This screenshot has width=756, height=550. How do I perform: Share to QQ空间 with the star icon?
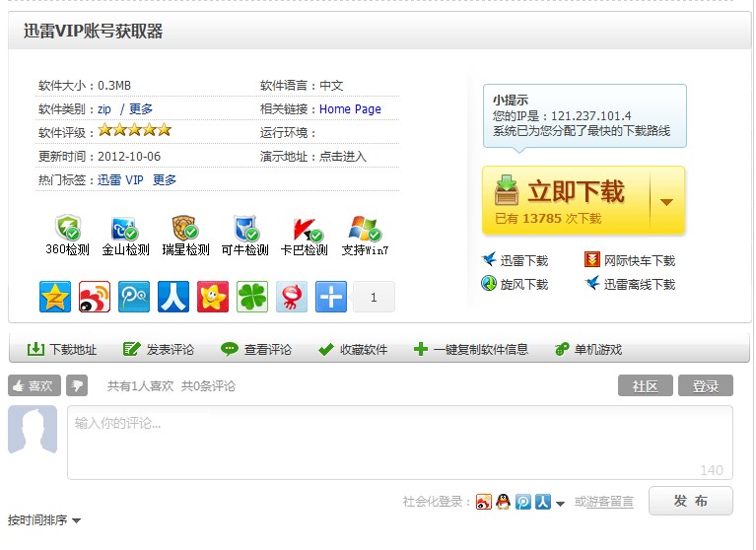(x=55, y=297)
